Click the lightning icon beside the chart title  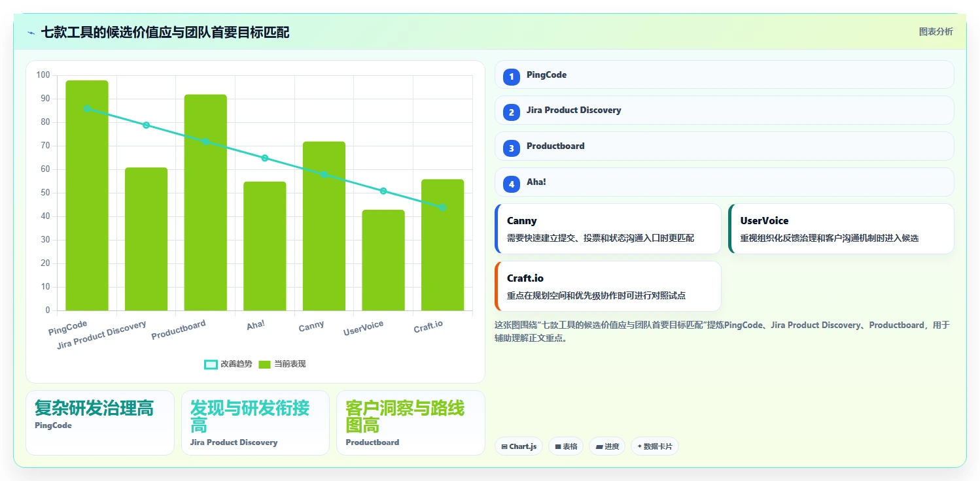click(31, 33)
